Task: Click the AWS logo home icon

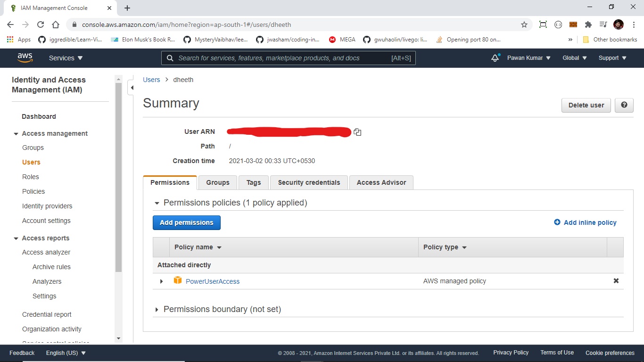Action: click(x=25, y=58)
